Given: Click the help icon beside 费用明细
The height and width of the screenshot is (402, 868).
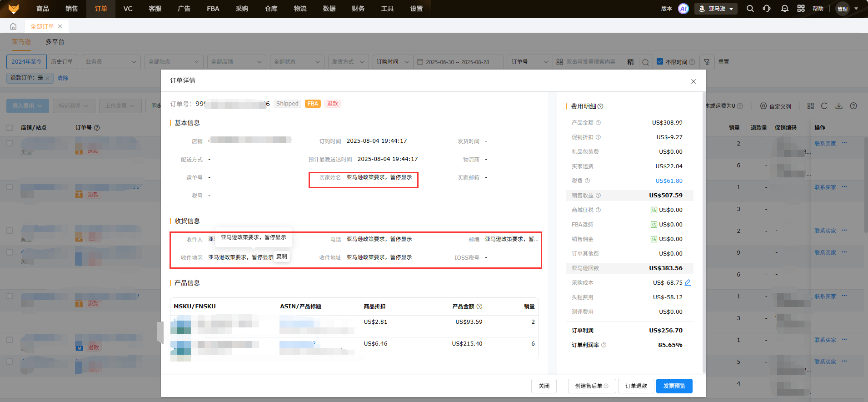Looking at the screenshot, I should click(600, 106).
